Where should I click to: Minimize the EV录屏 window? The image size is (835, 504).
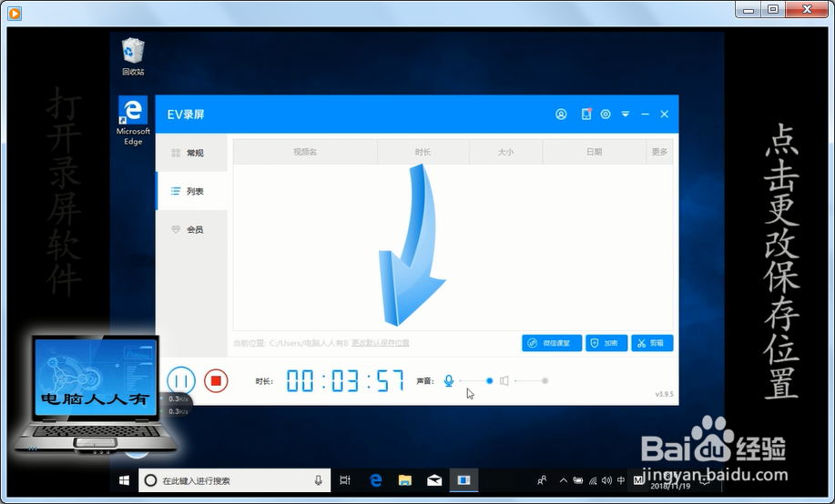point(645,114)
